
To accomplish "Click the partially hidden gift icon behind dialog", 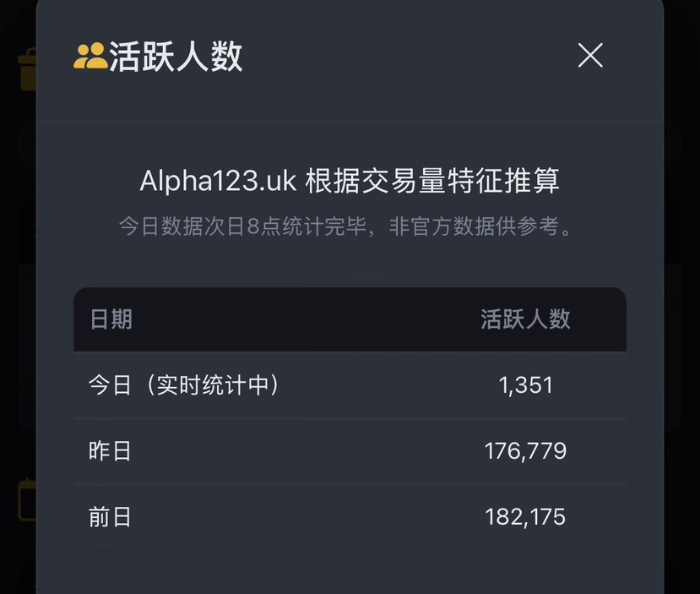I will click(27, 68).
